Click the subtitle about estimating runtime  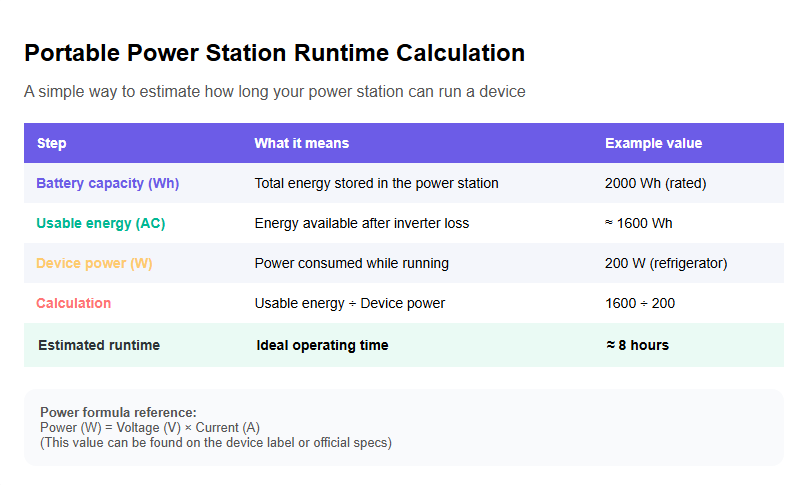274,92
